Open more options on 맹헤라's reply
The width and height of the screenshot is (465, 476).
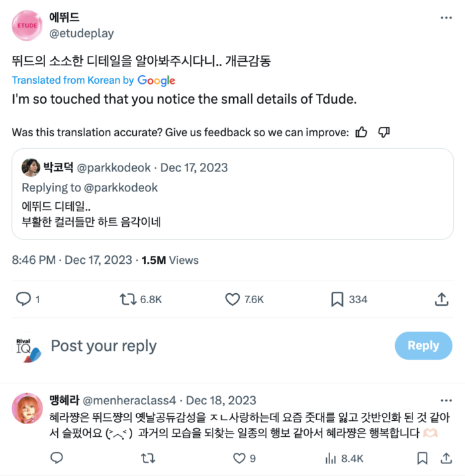click(447, 400)
